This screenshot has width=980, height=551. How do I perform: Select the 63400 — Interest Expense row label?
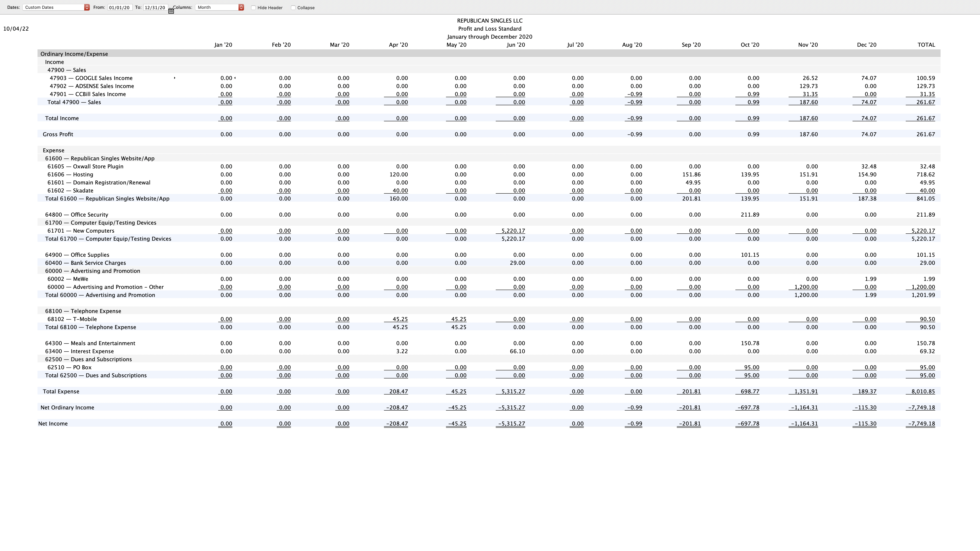[79, 351]
